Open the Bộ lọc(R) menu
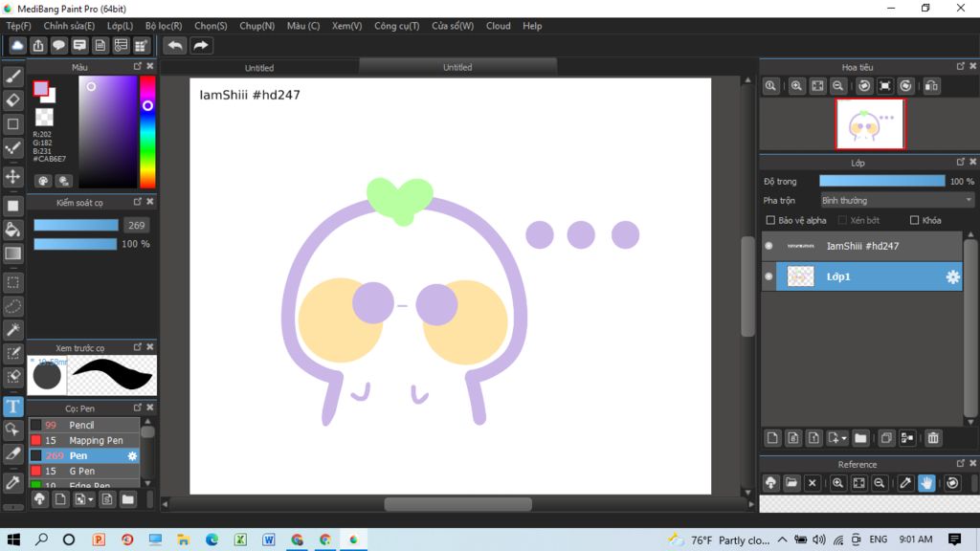Viewport: 980px width, 551px height. [x=164, y=26]
